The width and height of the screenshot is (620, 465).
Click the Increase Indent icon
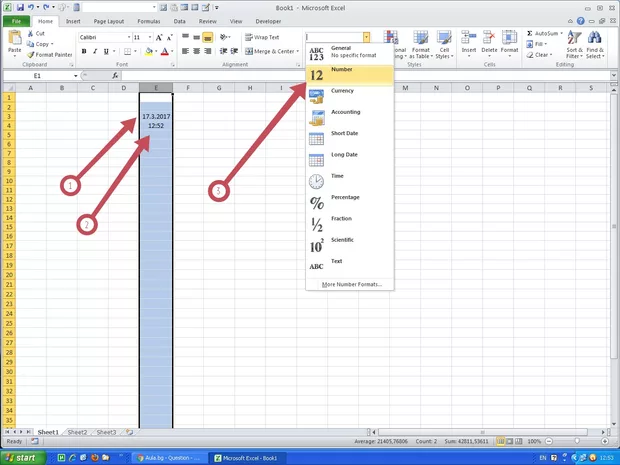234,51
